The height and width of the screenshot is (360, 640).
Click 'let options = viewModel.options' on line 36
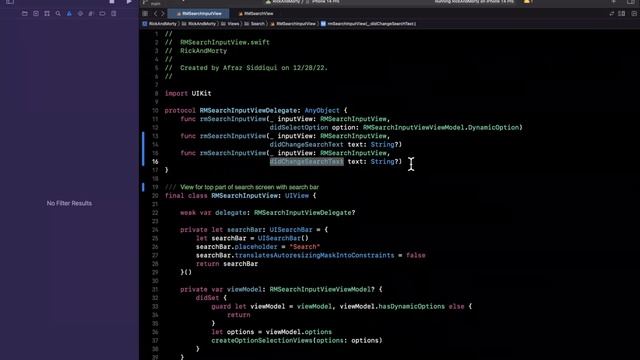click(x=271, y=332)
